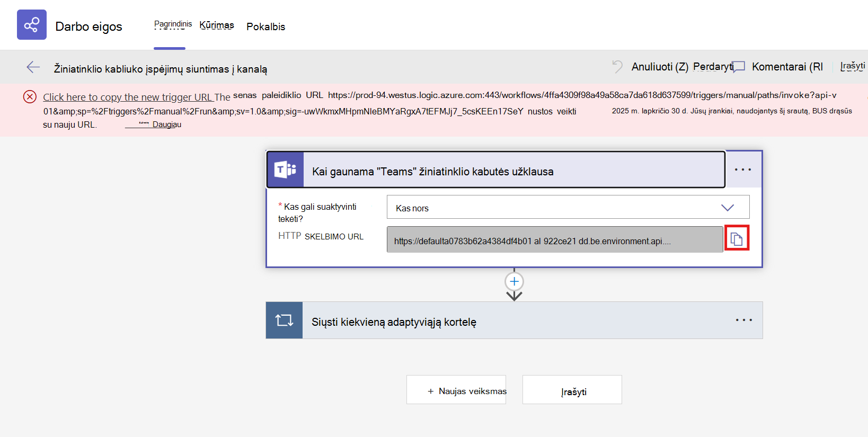Click the bottom Įrašyti button
The width and height of the screenshot is (868, 437).
click(x=572, y=390)
